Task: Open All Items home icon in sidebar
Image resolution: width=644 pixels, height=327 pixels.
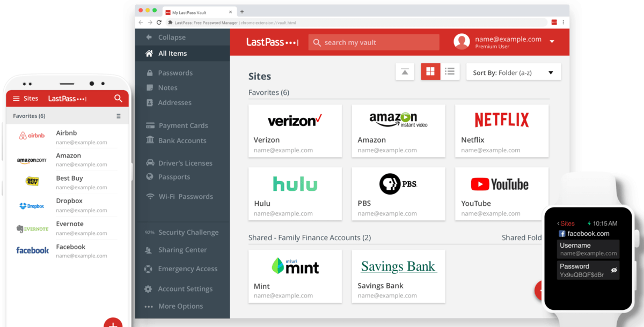Action: (149, 53)
